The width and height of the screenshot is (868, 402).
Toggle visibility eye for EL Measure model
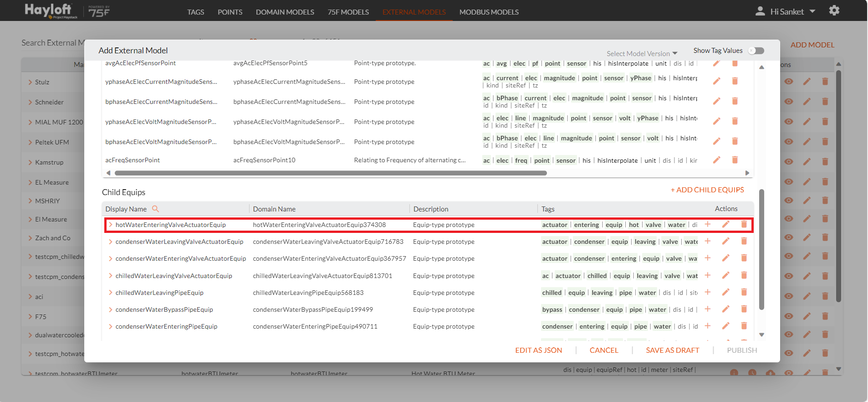789,182
